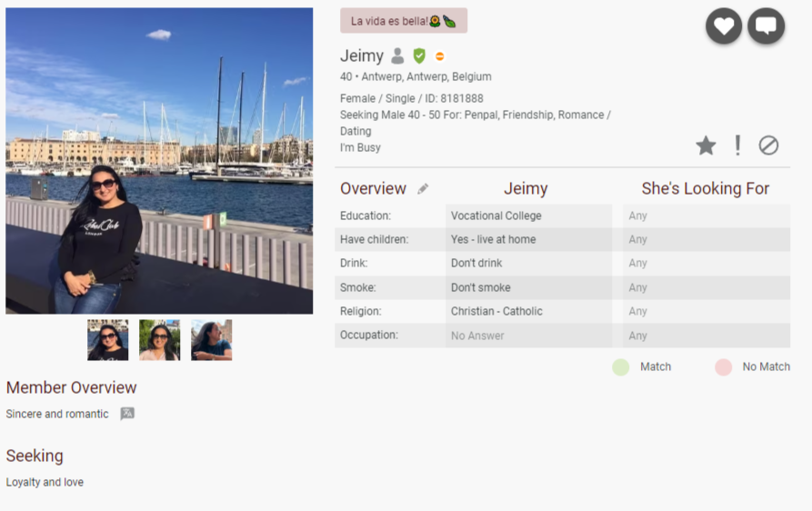Click the 'La vida es bella!' status tag
This screenshot has width=812, height=511.
403,21
